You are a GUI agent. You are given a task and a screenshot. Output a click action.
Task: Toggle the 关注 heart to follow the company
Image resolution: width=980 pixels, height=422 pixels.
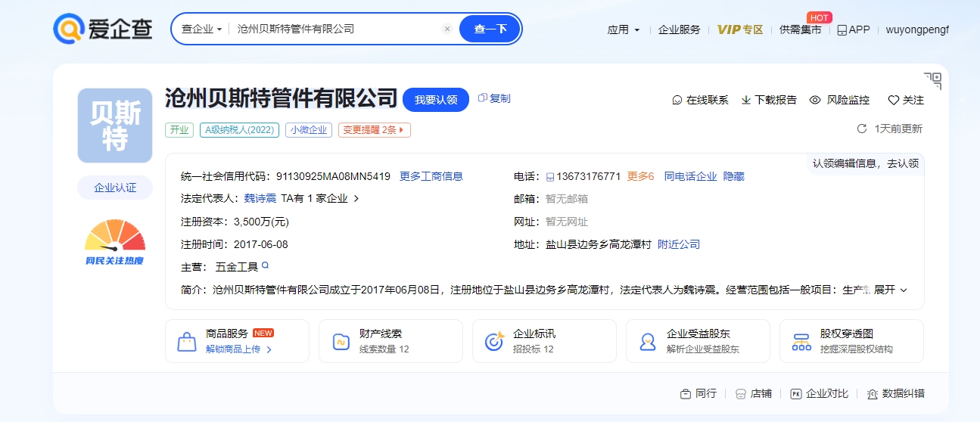(906, 100)
